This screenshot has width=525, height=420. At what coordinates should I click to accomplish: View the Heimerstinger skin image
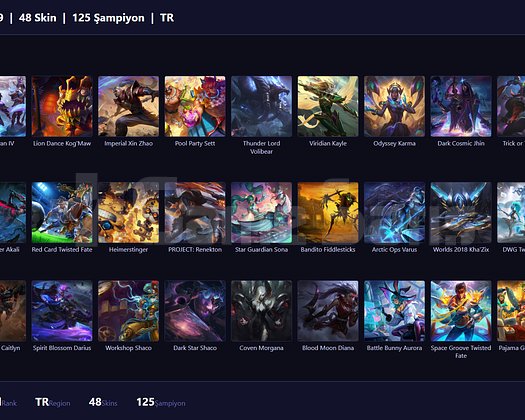tap(129, 213)
